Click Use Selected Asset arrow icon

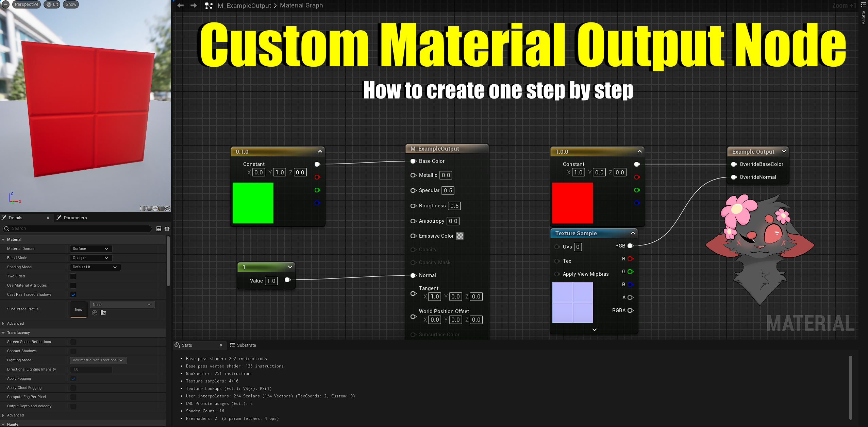pos(95,313)
